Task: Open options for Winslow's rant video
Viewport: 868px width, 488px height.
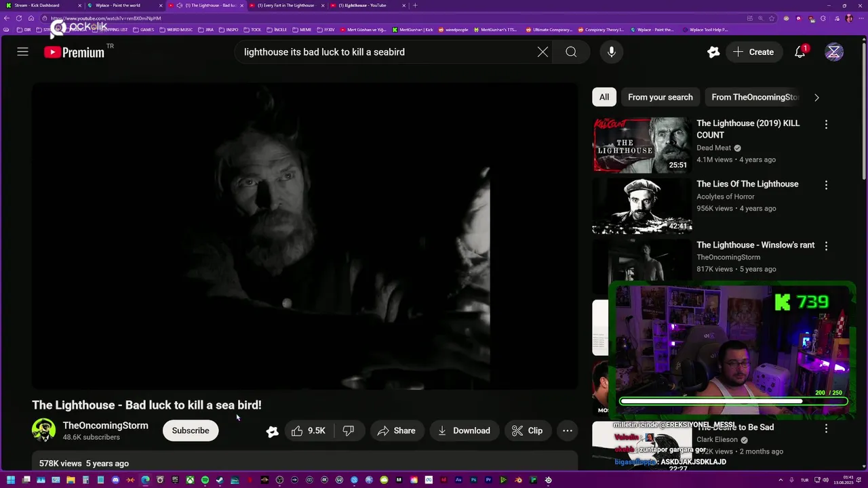Action: (826, 246)
